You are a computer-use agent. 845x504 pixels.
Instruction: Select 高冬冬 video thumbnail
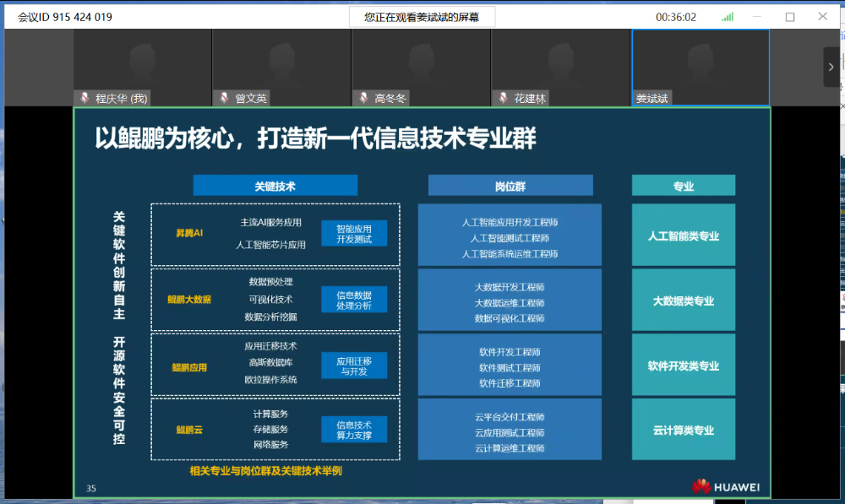pyautogui.click(x=421, y=68)
